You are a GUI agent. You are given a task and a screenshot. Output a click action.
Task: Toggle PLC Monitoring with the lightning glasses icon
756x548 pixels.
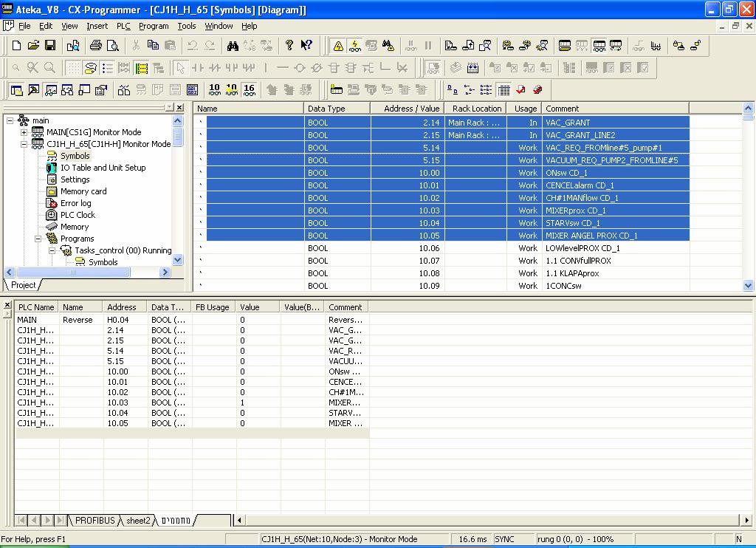click(355, 46)
